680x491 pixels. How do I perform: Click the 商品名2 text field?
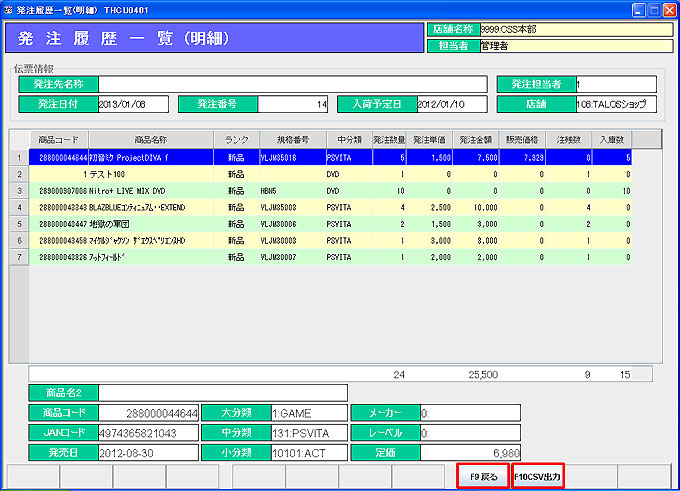[222, 392]
